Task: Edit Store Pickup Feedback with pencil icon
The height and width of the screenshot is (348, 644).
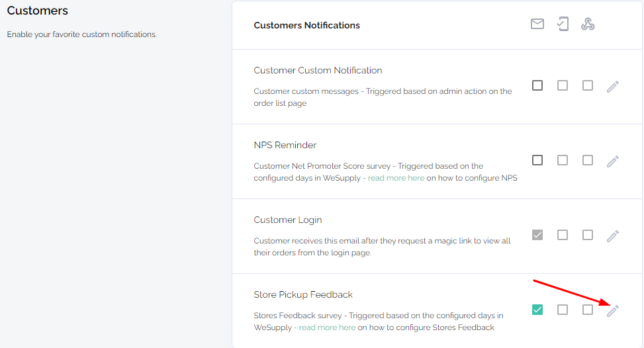Action: click(613, 311)
